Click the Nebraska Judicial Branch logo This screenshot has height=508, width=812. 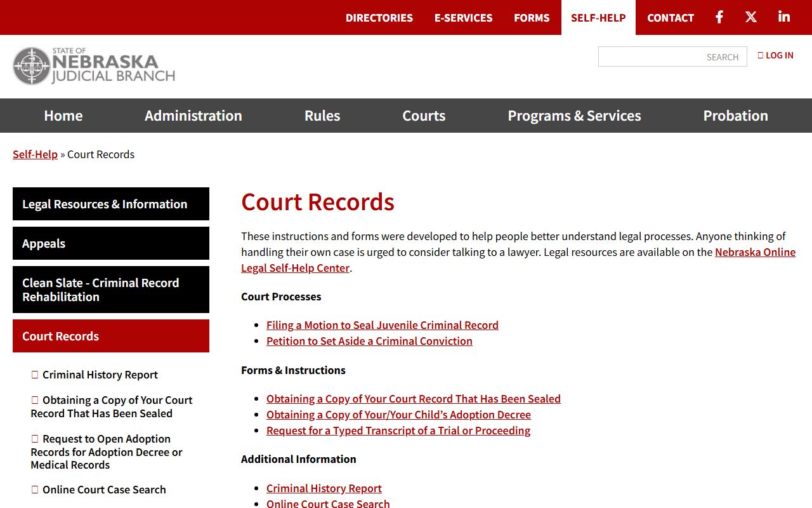click(94, 66)
